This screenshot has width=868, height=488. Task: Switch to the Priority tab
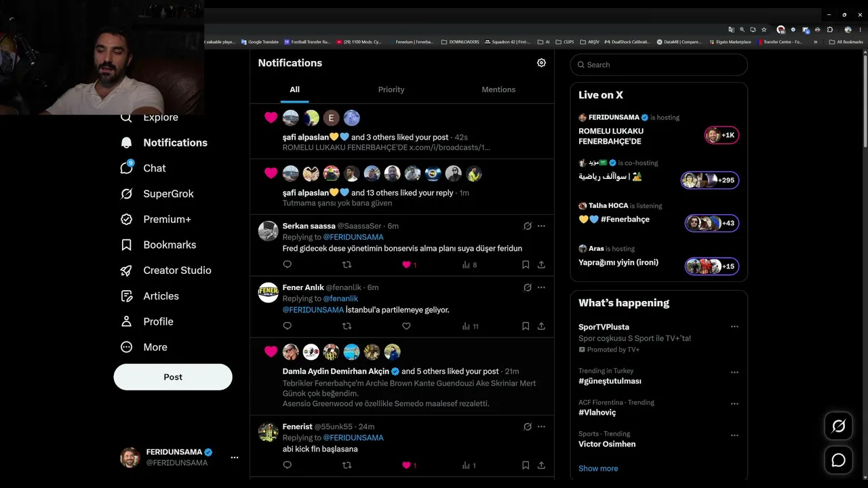pyautogui.click(x=391, y=89)
